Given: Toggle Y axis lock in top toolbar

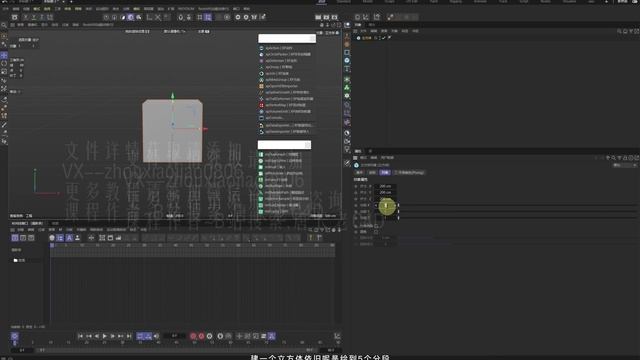Looking at the screenshot, I should [x=33, y=17].
